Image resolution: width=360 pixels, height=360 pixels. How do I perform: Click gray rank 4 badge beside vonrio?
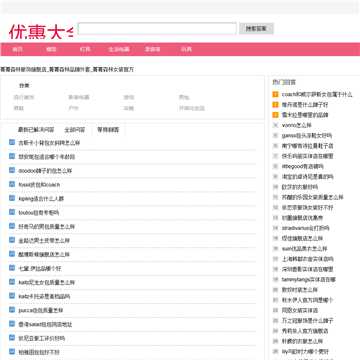[275, 125]
